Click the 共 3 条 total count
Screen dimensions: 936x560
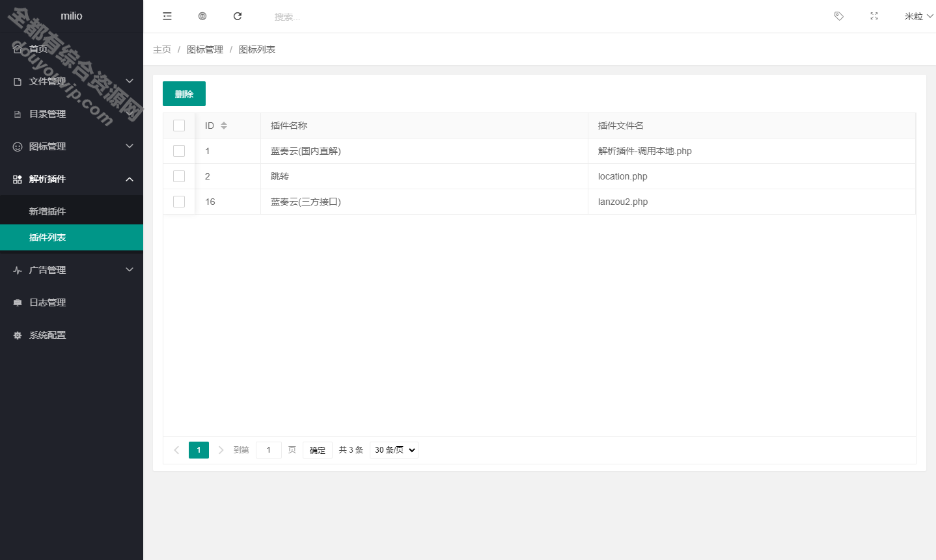coord(351,450)
